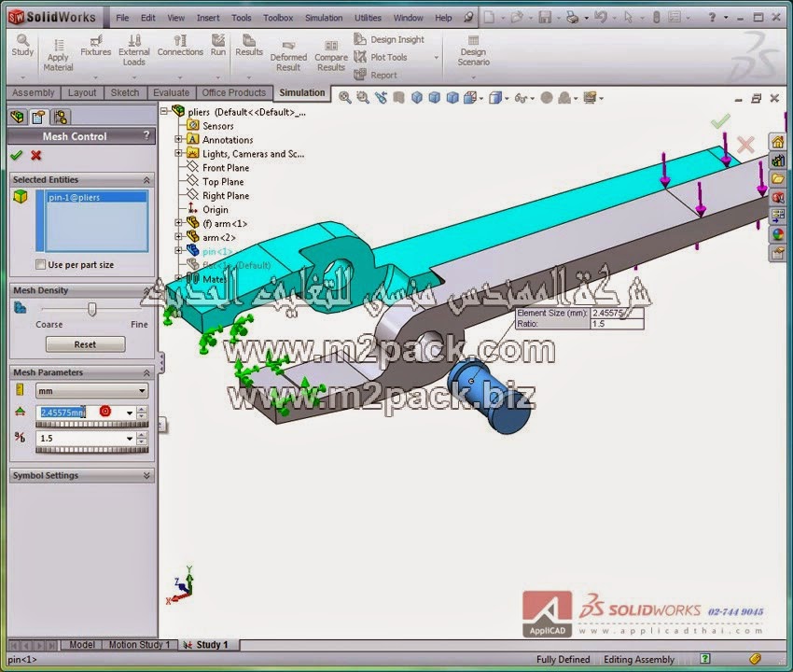Select pin-1@pliers in Selected Entities
This screenshot has height=672, width=793.
97,197
